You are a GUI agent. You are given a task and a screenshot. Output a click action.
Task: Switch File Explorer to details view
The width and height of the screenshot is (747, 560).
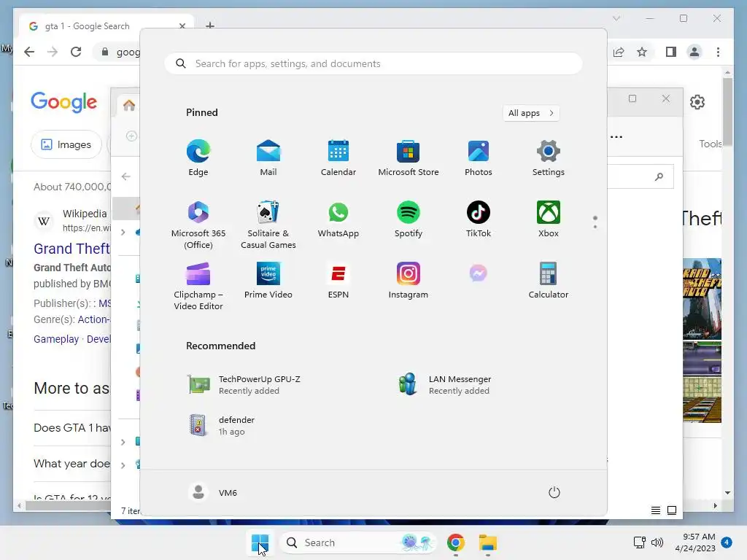click(x=656, y=510)
